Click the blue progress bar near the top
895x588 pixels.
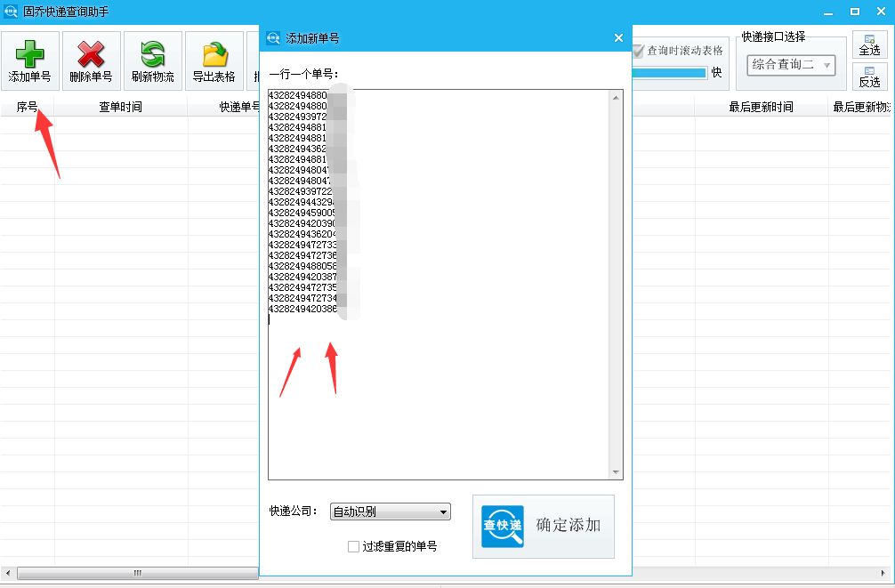coord(669,74)
